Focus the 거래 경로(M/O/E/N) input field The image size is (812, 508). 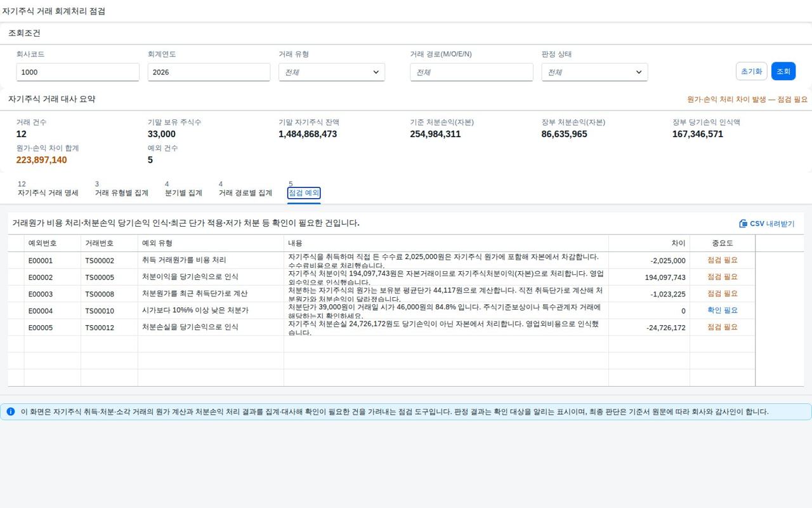pos(471,72)
